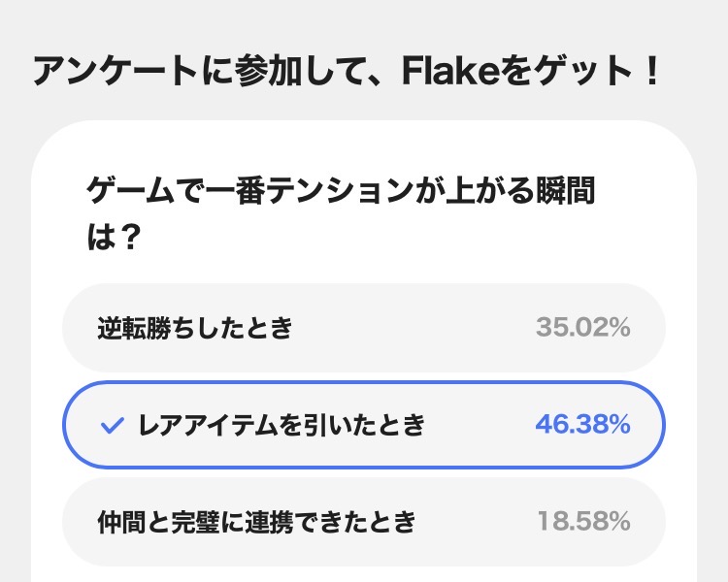
Task: Click the blue 46.38% result value
Action: coord(582,425)
